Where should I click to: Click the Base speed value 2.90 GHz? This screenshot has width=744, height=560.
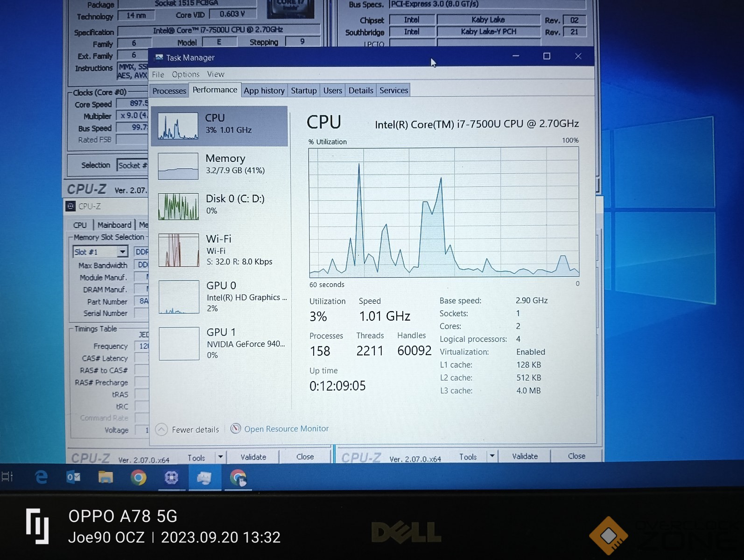point(532,301)
